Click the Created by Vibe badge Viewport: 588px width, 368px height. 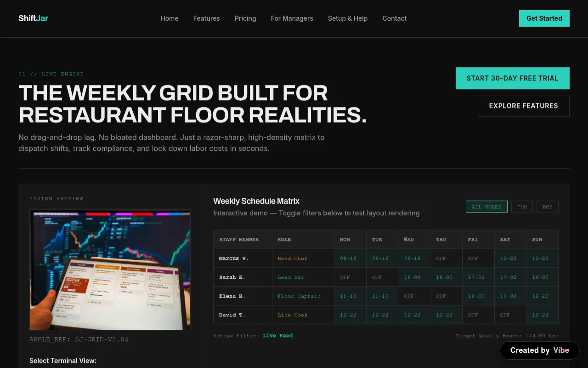[x=540, y=351]
